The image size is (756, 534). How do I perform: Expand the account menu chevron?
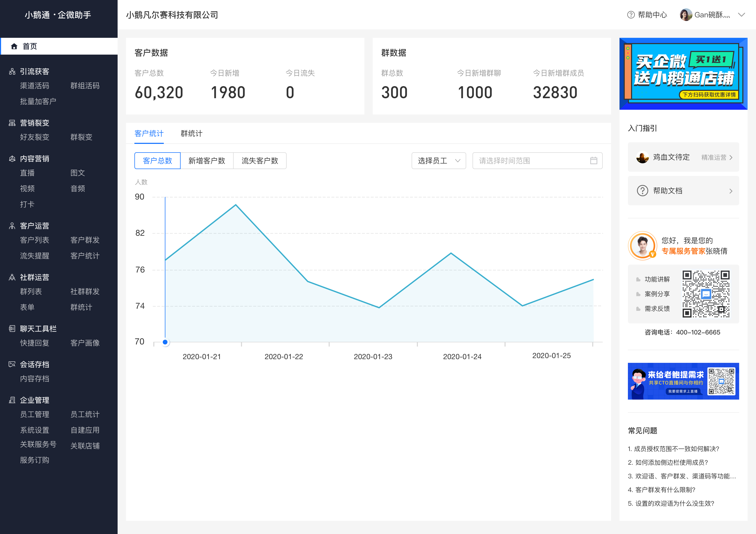[741, 15]
